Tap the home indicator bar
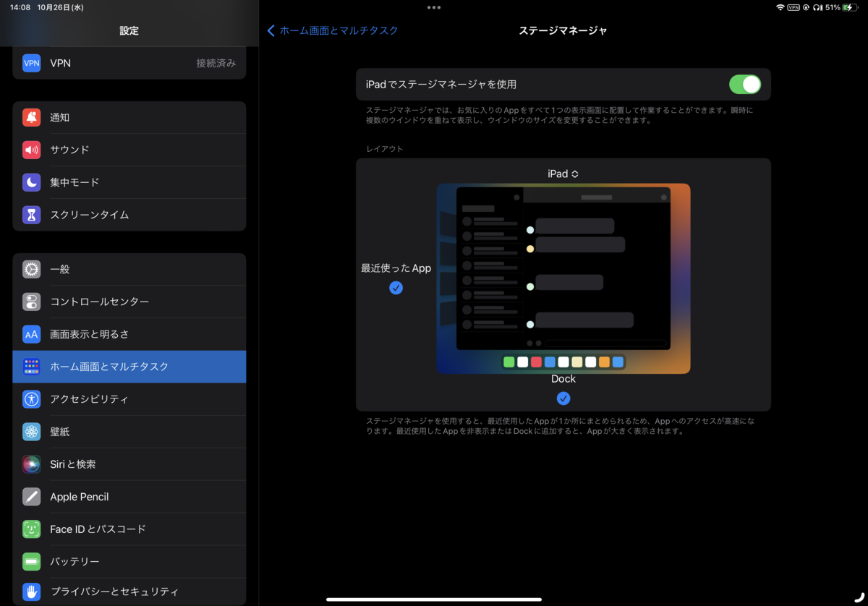The height and width of the screenshot is (606, 868). (x=434, y=599)
